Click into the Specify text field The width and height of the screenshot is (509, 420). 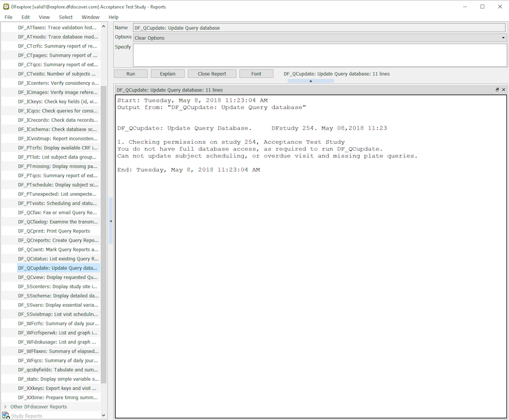[x=320, y=55]
